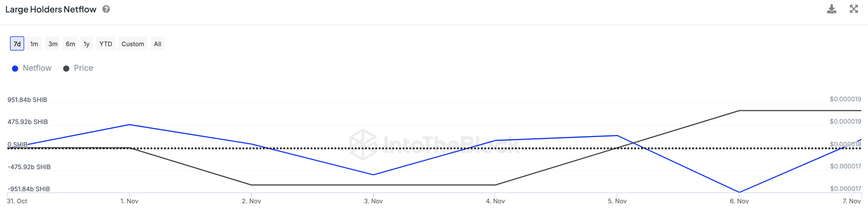Viewport: 868px width, 209px height.
Task: Switch to the 3m time range
Action: (x=53, y=44)
